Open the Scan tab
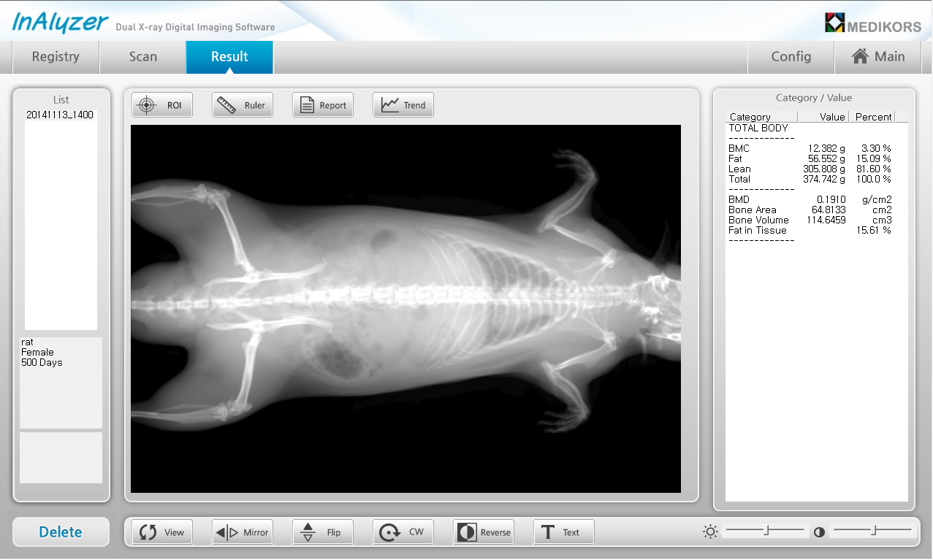This screenshot has height=560, width=933. tap(143, 57)
